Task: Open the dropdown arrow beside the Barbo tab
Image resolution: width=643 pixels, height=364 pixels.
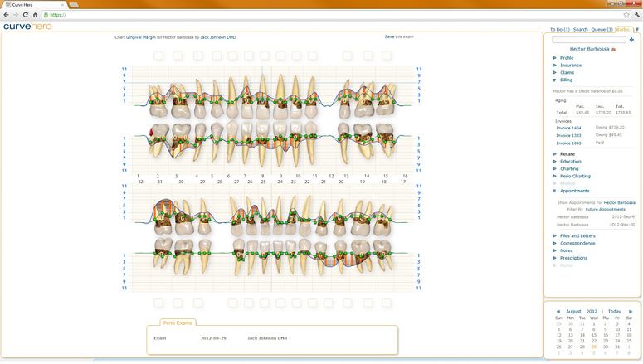Action: coord(637,30)
